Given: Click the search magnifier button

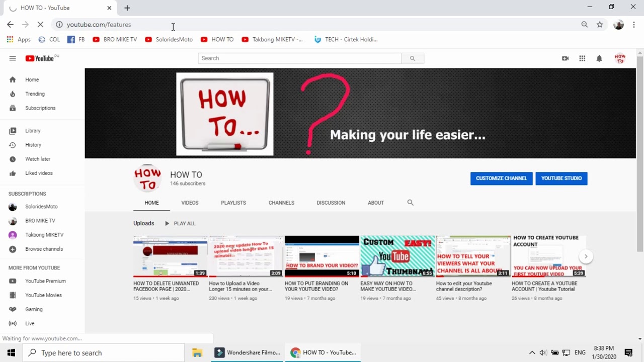Looking at the screenshot, I should 413,58.
